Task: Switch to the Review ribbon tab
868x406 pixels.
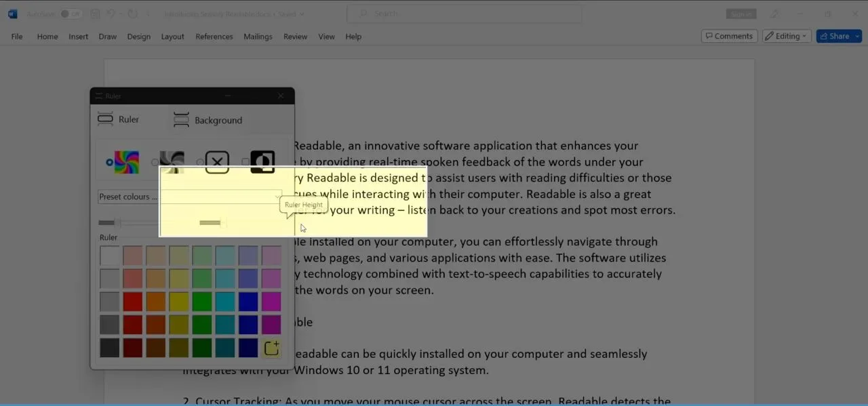Action: [296, 37]
